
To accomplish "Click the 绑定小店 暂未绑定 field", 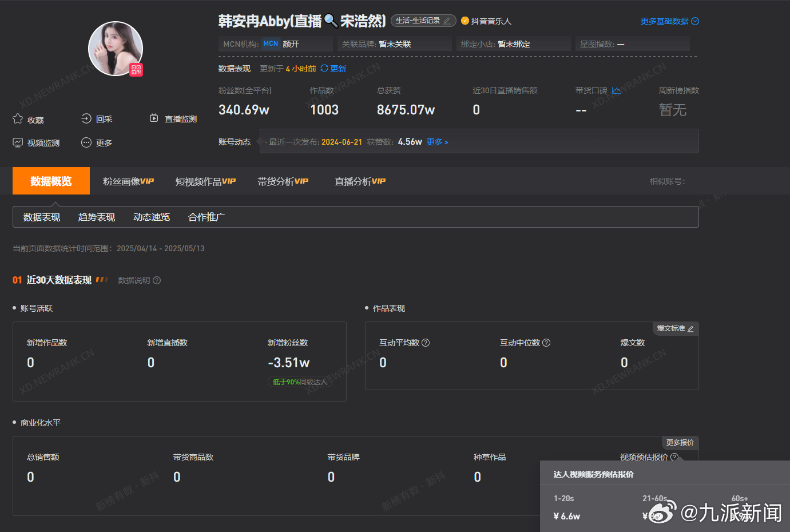I will pos(514,44).
